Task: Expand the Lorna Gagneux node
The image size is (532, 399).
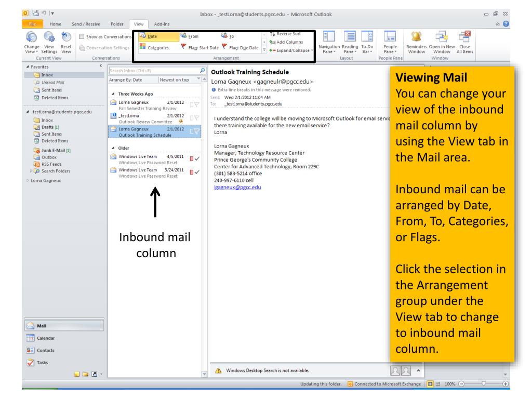Action: [x=28, y=180]
